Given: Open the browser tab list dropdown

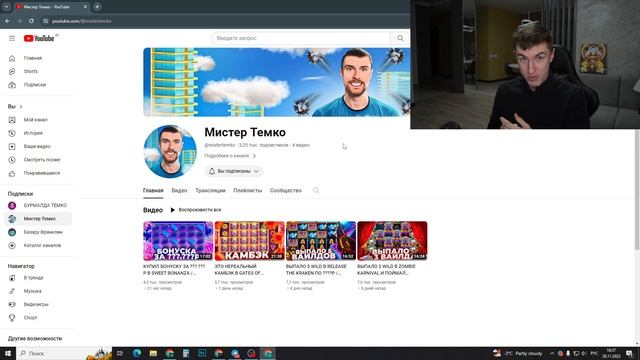Looking at the screenshot, I should (7, 7).
